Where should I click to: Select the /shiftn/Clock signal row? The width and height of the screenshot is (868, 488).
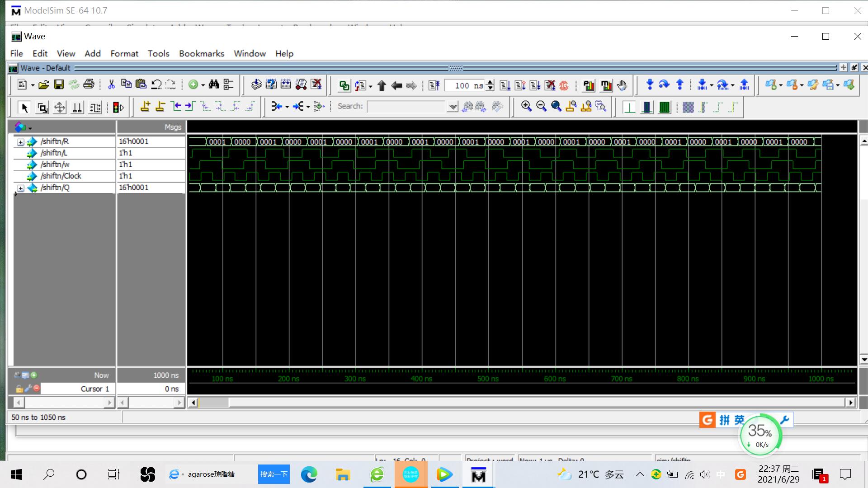pos(61,176)
